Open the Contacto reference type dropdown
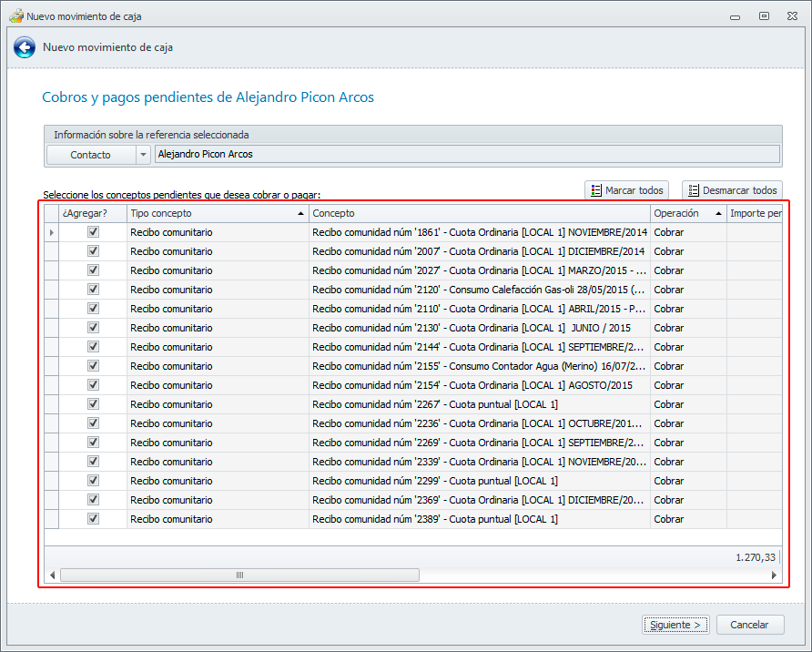 point(144,155)
